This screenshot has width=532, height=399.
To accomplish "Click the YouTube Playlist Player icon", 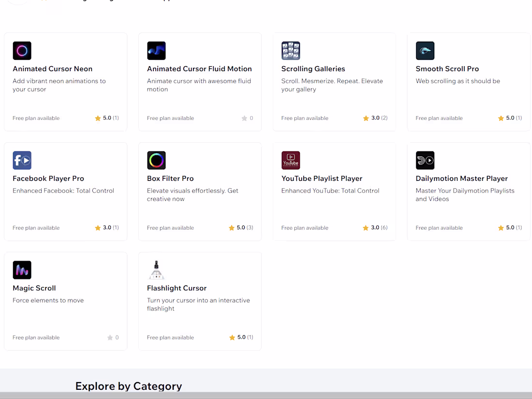I will click(291, 160).
